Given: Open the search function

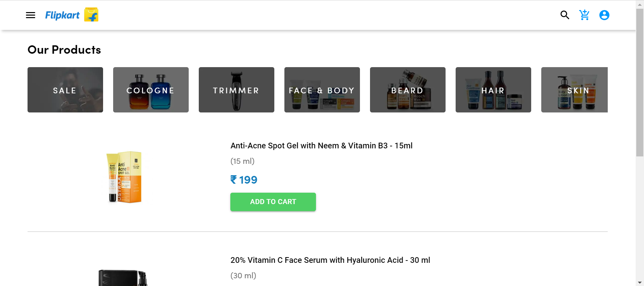Looking at the screenshot, I should 564,15.
